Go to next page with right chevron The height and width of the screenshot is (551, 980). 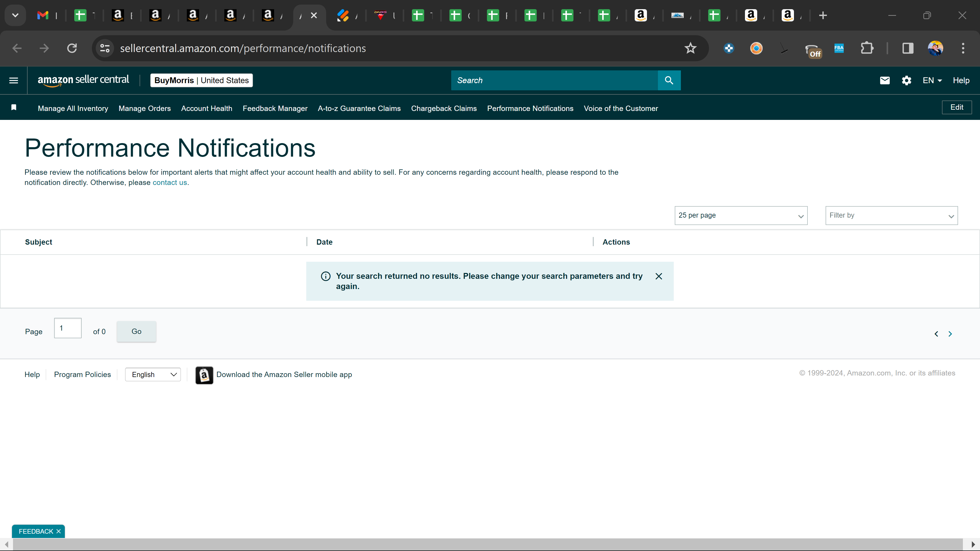pos(950,334)
